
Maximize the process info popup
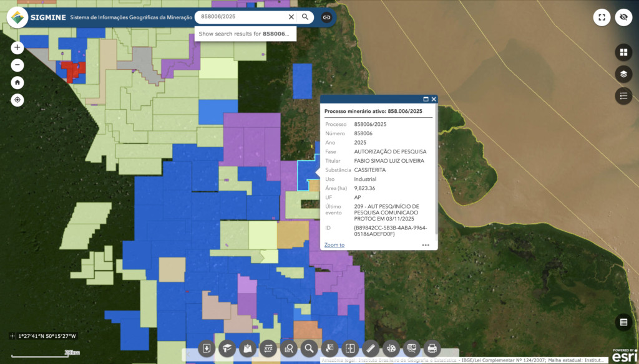click(426, 99)
